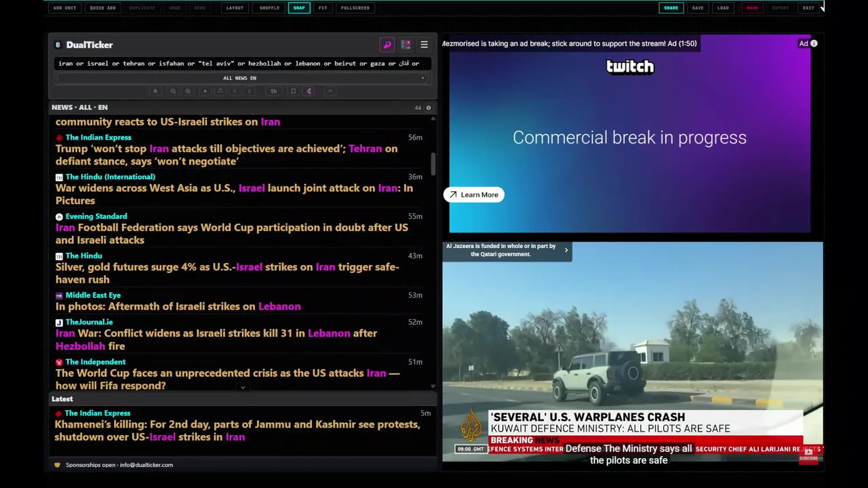Go to next with right arrow icon
The image size is (868, 488).
(x=250, y=91)
